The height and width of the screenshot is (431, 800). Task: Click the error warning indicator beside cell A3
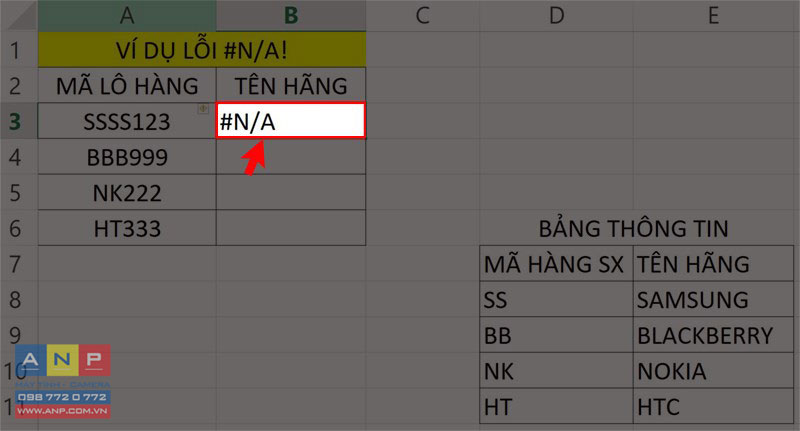pos(203,109)
